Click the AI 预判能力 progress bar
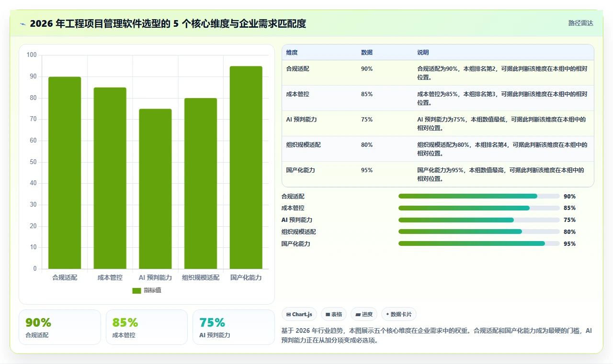 click(479, 220)
